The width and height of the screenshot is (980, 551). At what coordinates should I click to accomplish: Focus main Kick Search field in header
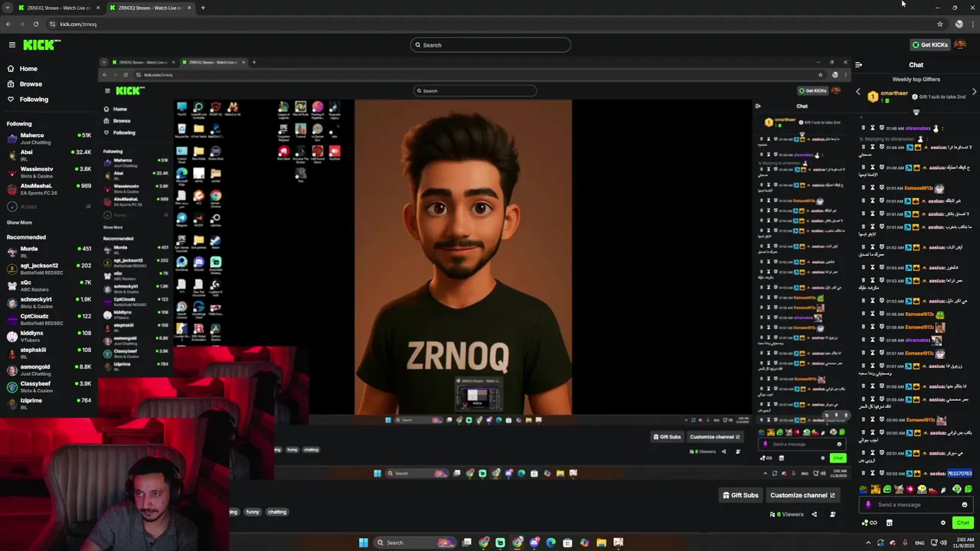point(490,45)
